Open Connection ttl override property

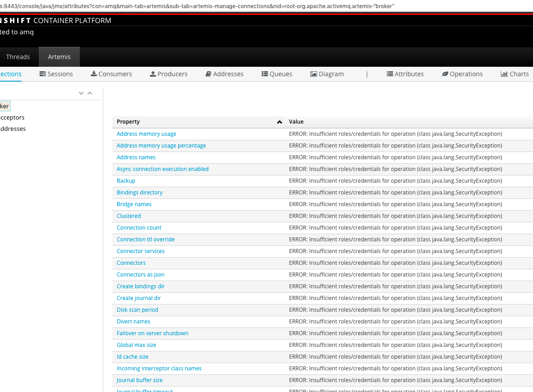tap(146, 240)
